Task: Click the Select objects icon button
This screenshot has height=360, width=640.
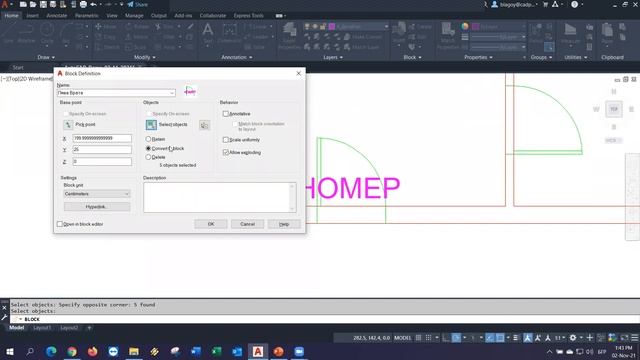Action: pyautogui.click(x=151, y=125)
